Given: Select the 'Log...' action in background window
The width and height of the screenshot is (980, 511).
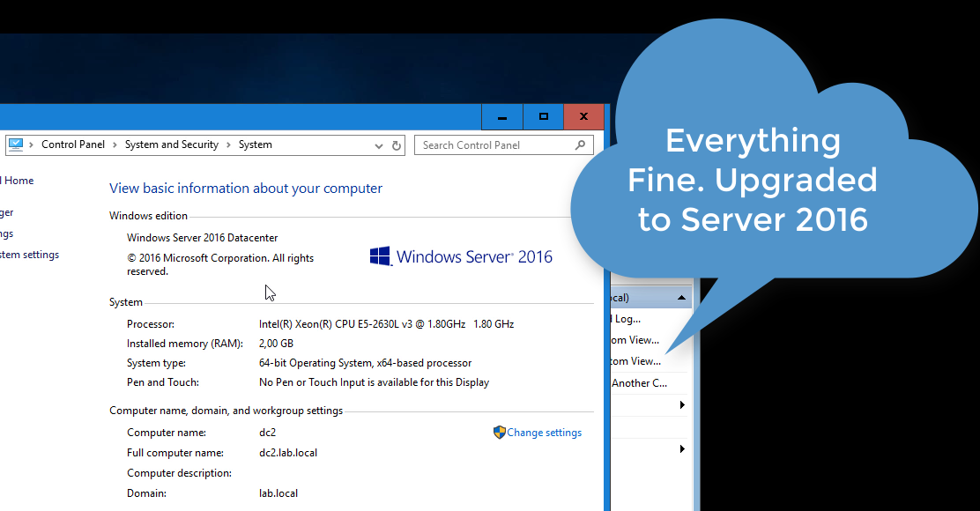Looking at the screenshot, I should point(627,319).
